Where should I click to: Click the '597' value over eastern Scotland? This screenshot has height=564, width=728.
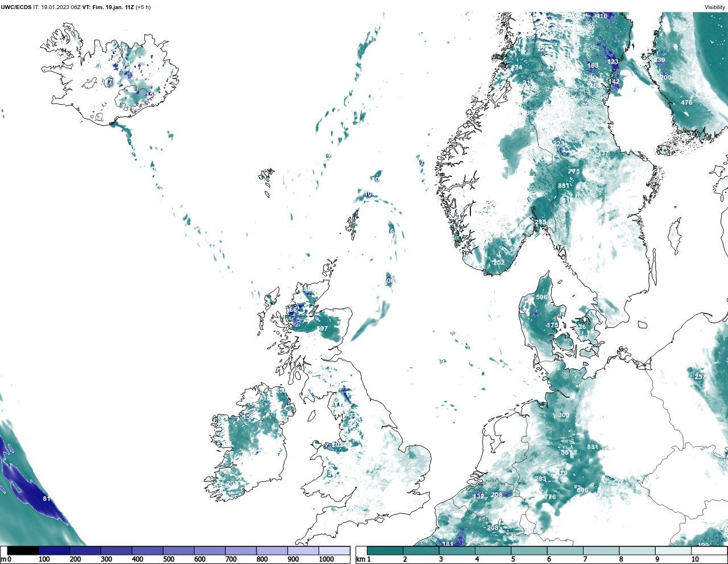(322, 329)
